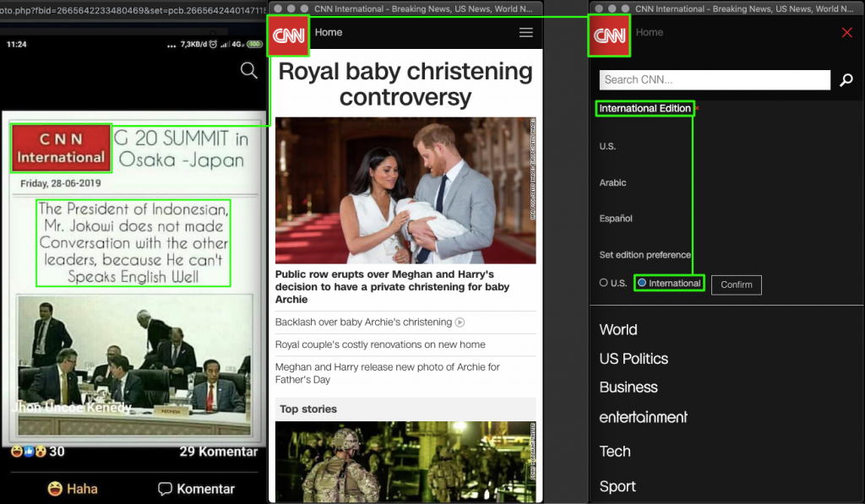
Task: Click the Haha reaction icon
Action: click(55, 489)
